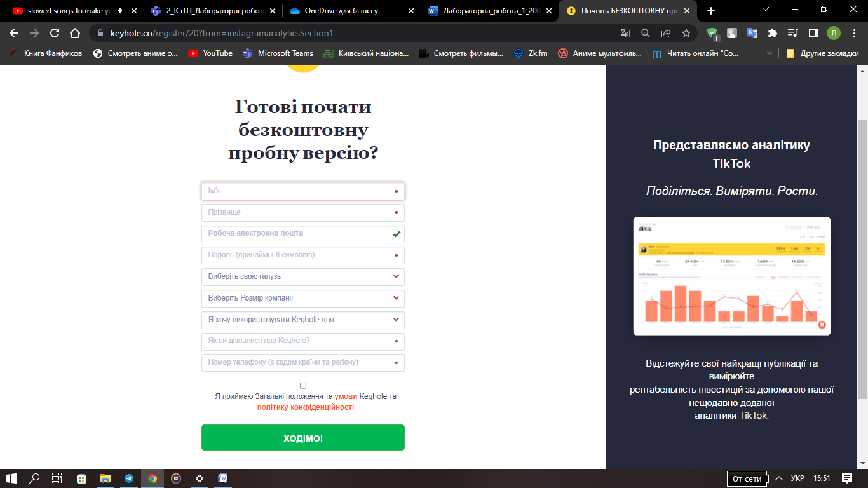Tick the accept terms and conditions checkbox
The width and height of the screenshot is (868, 488).
point(303,386)
